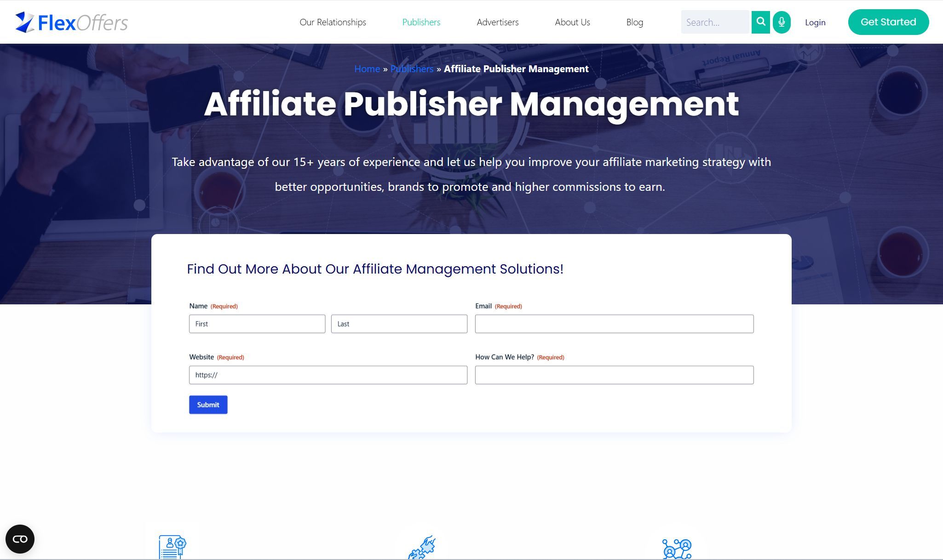Open the Our Relationships menu

click(333, 22)
